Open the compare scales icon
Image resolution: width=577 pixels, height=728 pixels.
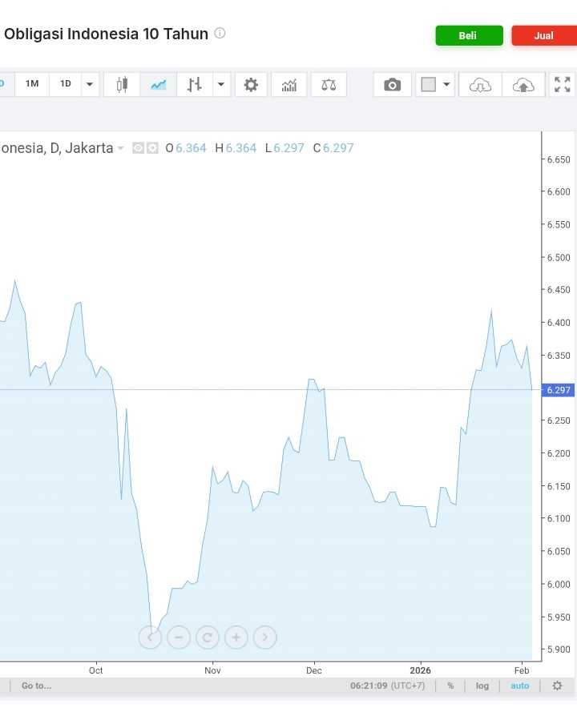[329, 85]
